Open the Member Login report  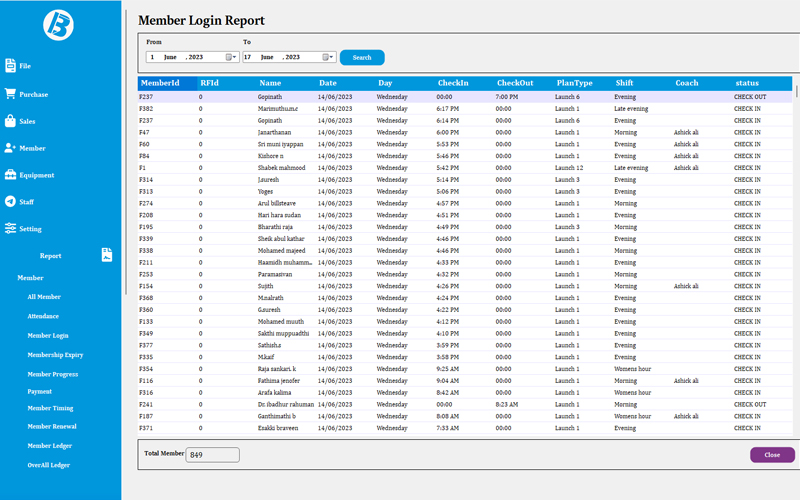48,336
